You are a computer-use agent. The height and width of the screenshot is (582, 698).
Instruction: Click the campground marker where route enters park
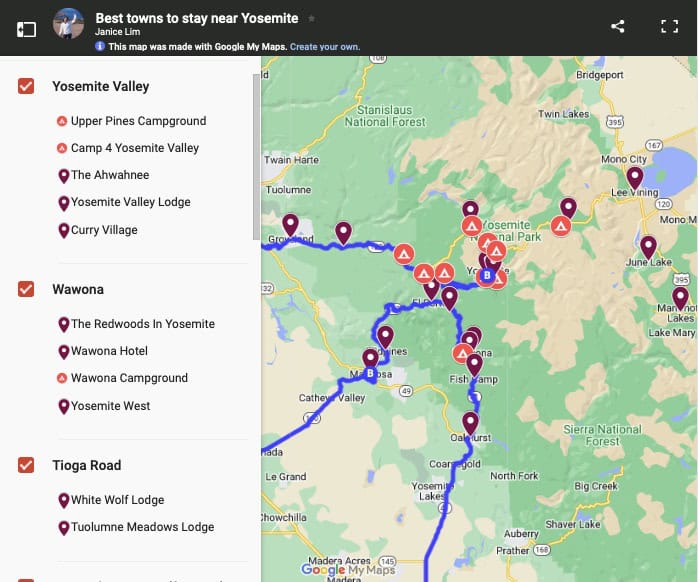pyautogui.click(x=404, y=254)
